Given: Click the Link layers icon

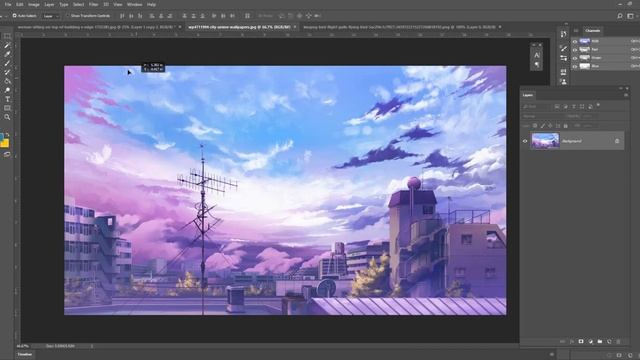Looking at the screenshot, I should pyautogui.click(x=562, y=341).
